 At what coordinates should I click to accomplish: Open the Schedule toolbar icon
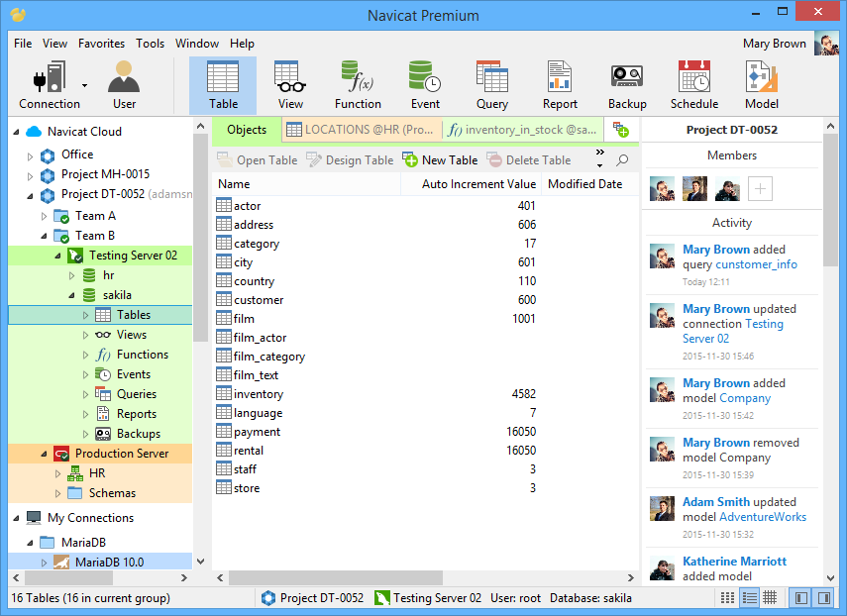(x=694, y=85)
